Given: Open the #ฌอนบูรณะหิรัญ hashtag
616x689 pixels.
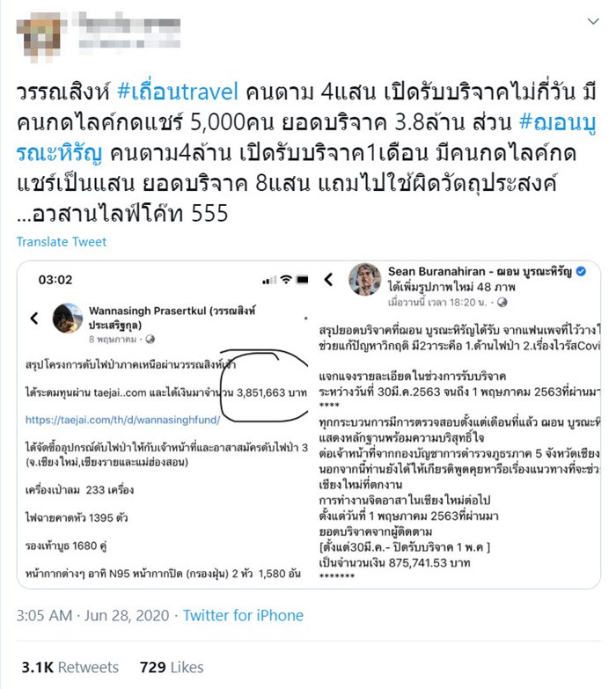Looking at the screenshot, I should pos(306,137).
